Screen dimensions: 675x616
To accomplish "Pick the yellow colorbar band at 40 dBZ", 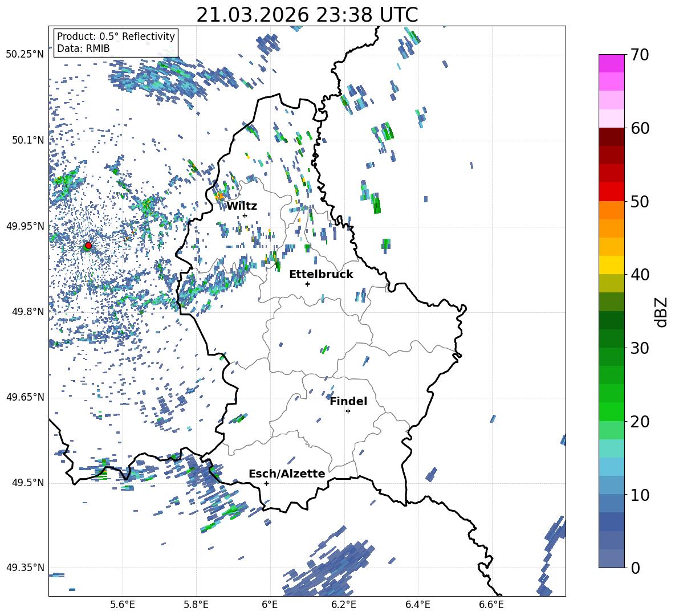I will tap(612, 265).
